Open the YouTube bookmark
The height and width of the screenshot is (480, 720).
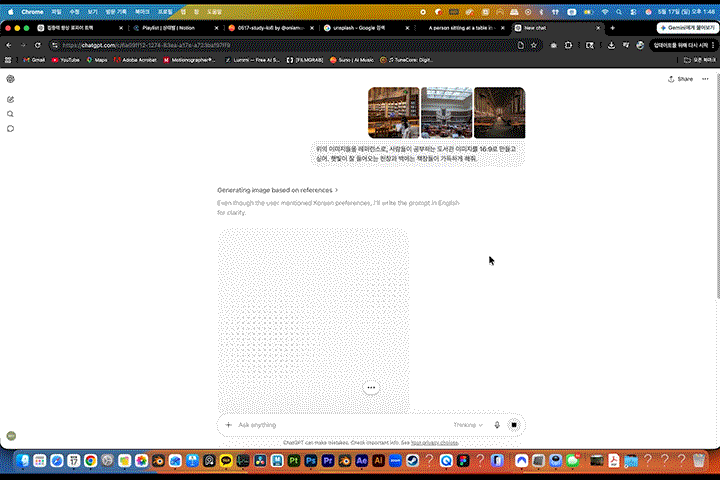click(66, 60)
